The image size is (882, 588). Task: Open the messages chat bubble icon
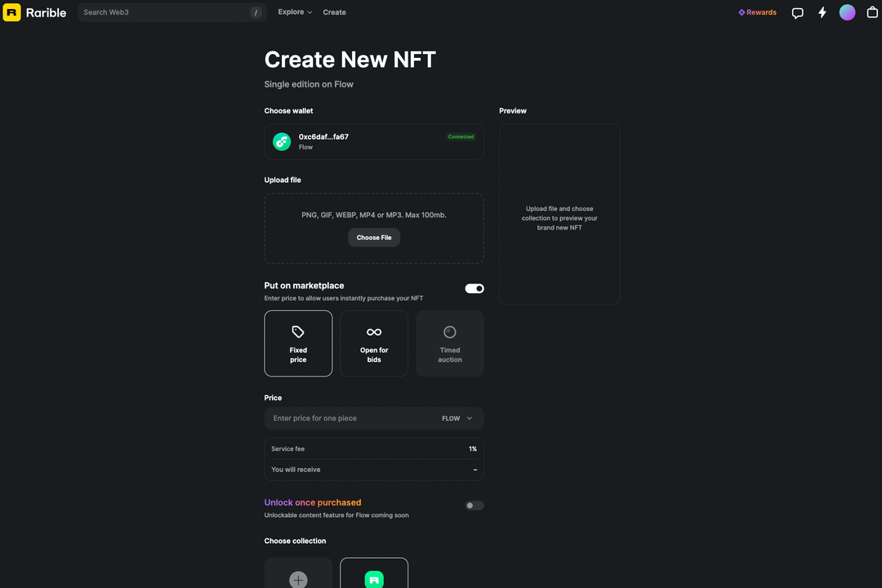pos(797,12)
